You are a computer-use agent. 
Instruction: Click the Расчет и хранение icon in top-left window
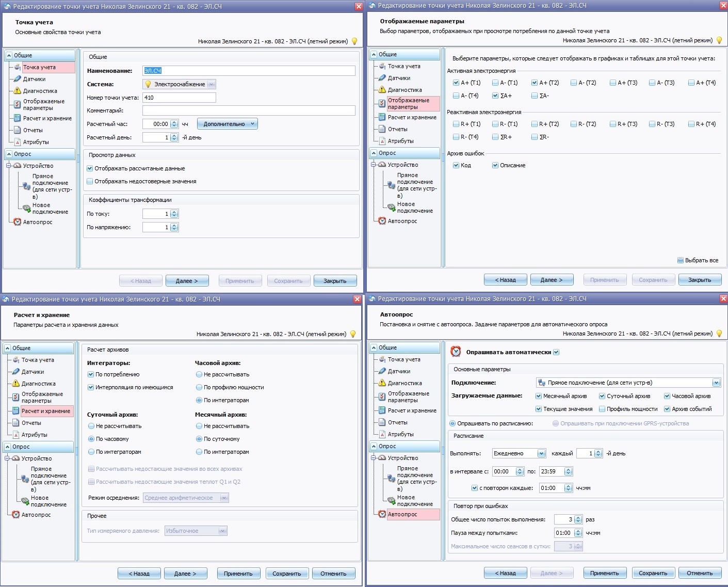click(17, 118)
